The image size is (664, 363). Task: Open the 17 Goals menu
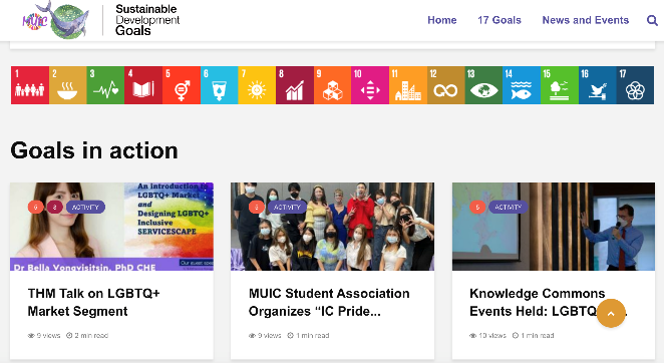click(499, 20)
